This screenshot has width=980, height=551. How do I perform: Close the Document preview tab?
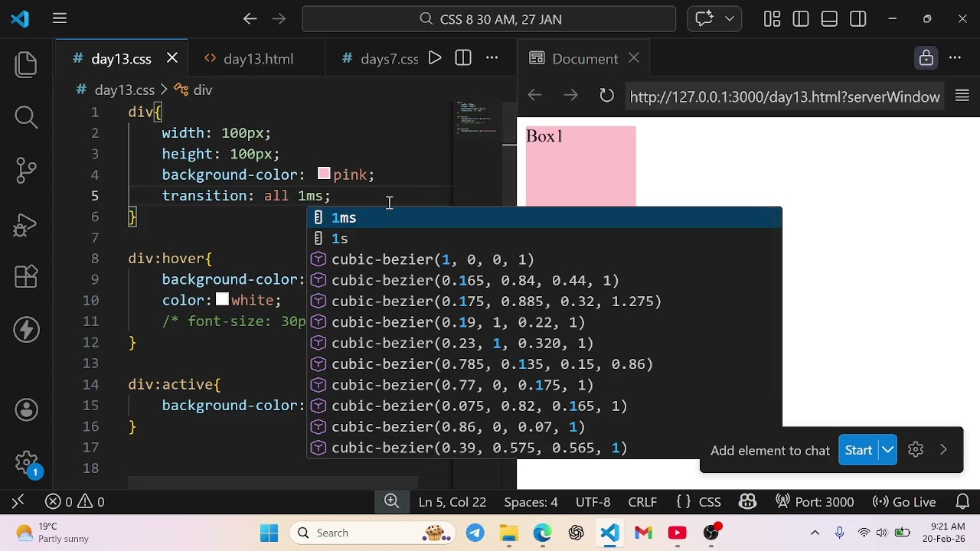[x=634, y=58]
